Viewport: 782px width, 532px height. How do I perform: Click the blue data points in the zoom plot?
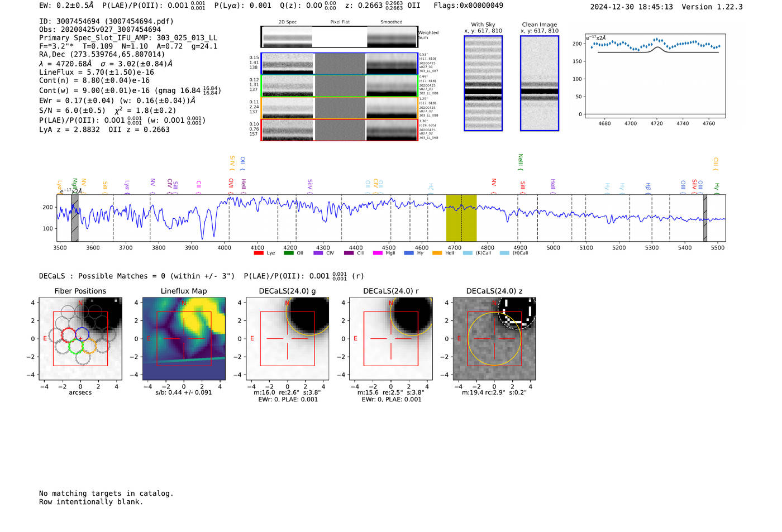(656, 44)
